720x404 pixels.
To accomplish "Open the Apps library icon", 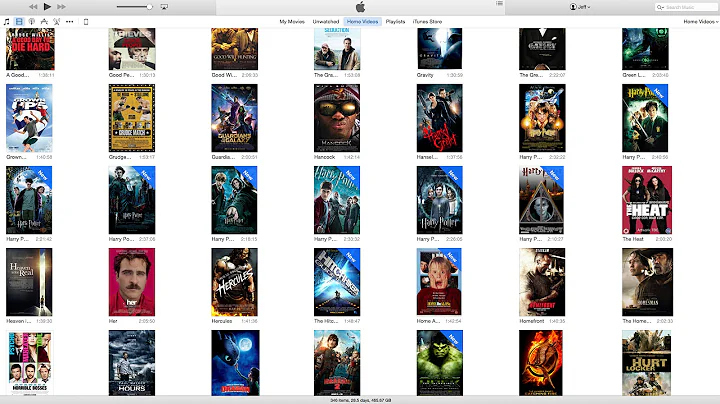I will (44, 22).
